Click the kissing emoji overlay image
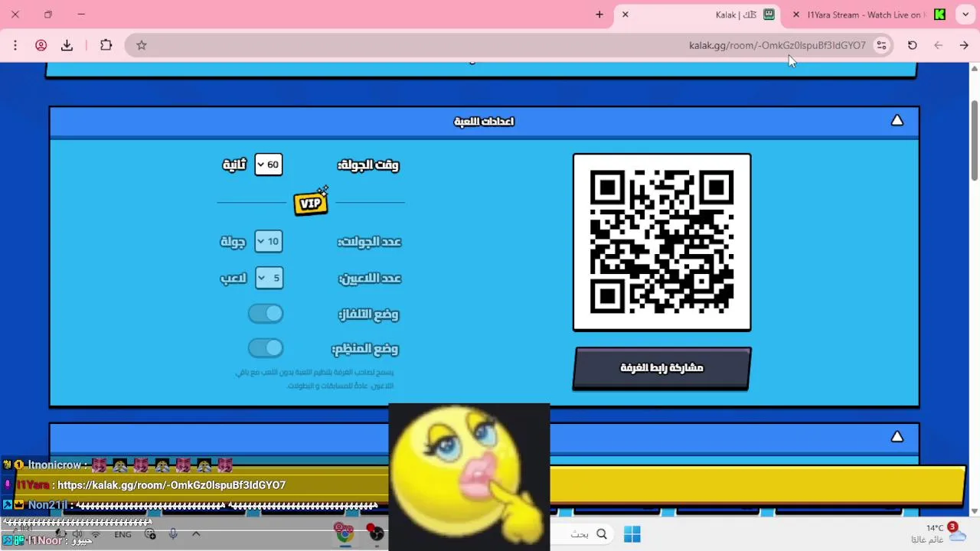 [469, 477]
